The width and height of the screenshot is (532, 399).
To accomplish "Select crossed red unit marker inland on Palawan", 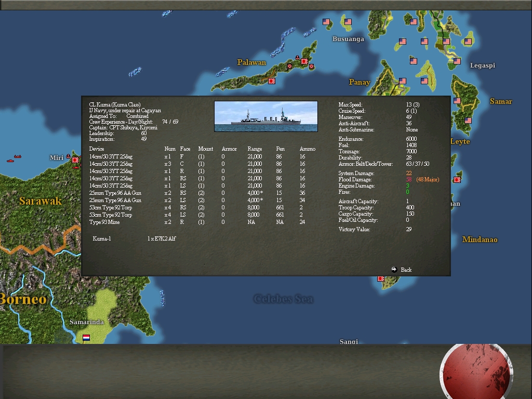I will click(289, 66).
